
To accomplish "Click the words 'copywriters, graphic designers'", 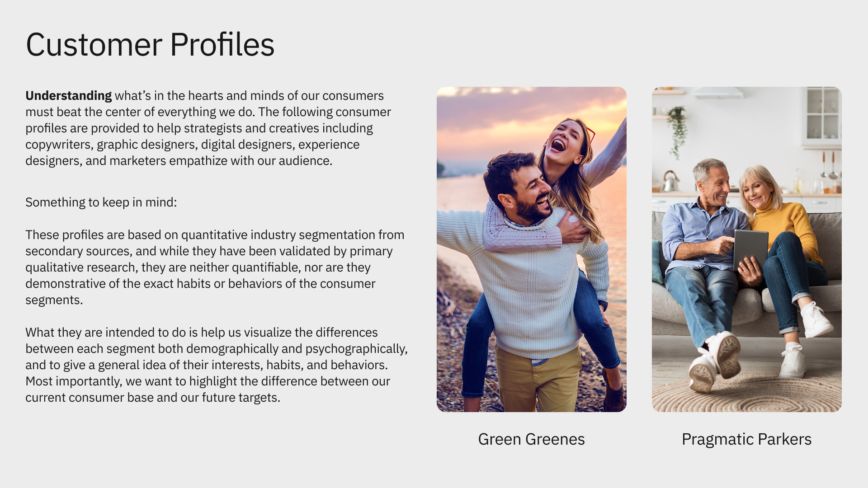I will point(111,145).
